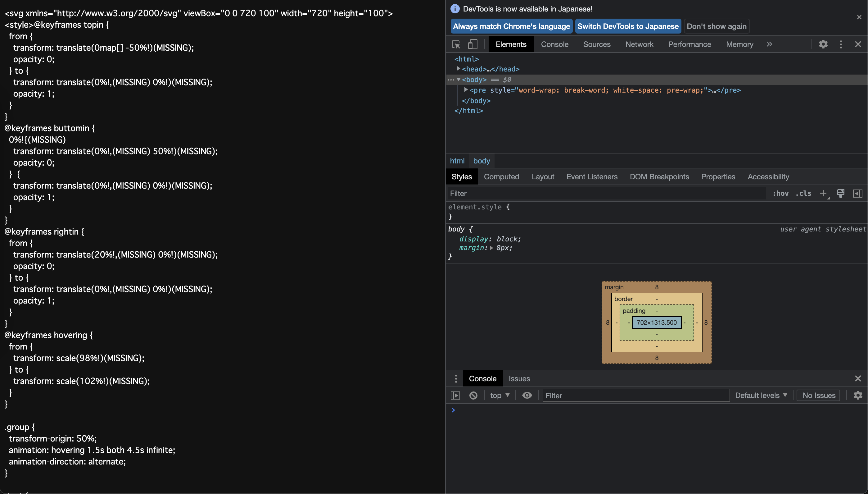Toggle the :hov element state panel
Screen dimensions: 868x494
pos(780,193)
